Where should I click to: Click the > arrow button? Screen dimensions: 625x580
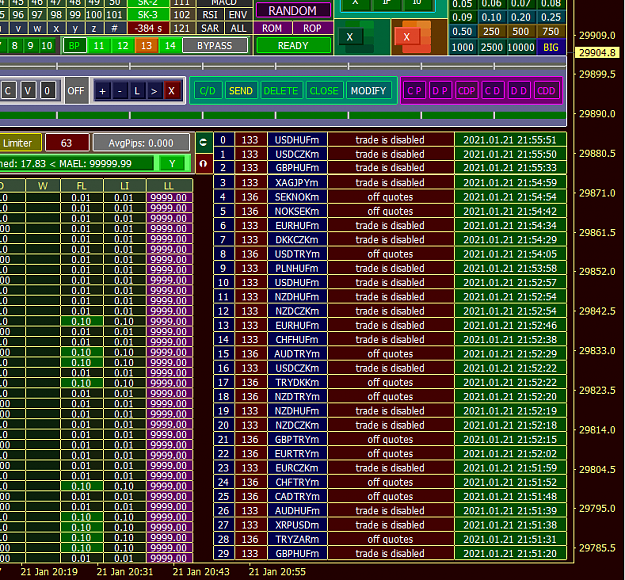[x=154, y=91]
